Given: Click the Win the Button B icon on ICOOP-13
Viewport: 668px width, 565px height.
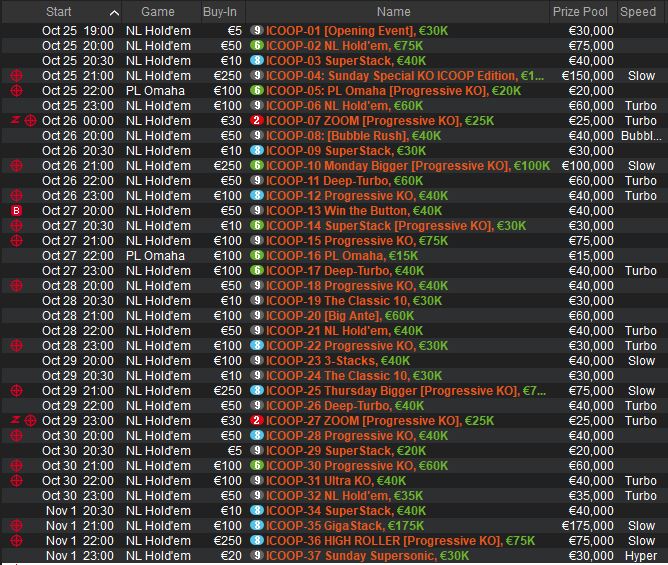Looking at the screenshot, I should (x=16, y=210).
